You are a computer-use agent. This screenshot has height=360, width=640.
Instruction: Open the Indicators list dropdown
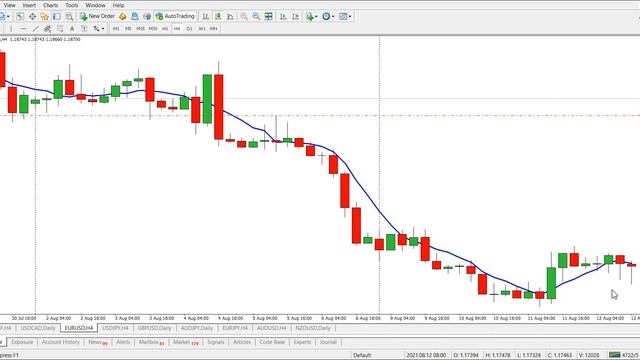pos(311,16)
